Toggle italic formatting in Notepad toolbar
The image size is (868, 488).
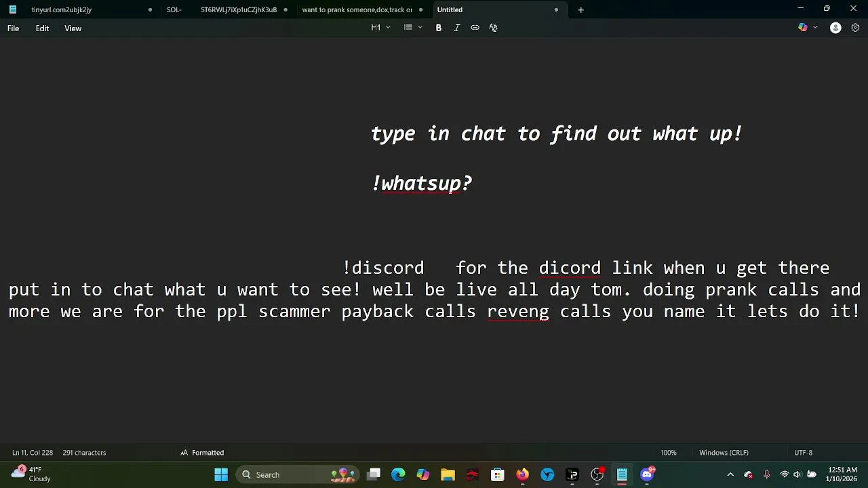coord(457,28)
